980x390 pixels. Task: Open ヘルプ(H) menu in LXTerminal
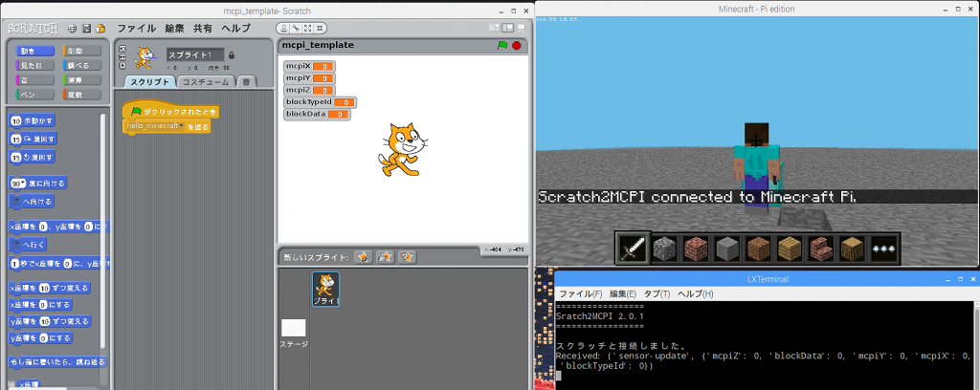click(x=696, y=293)
